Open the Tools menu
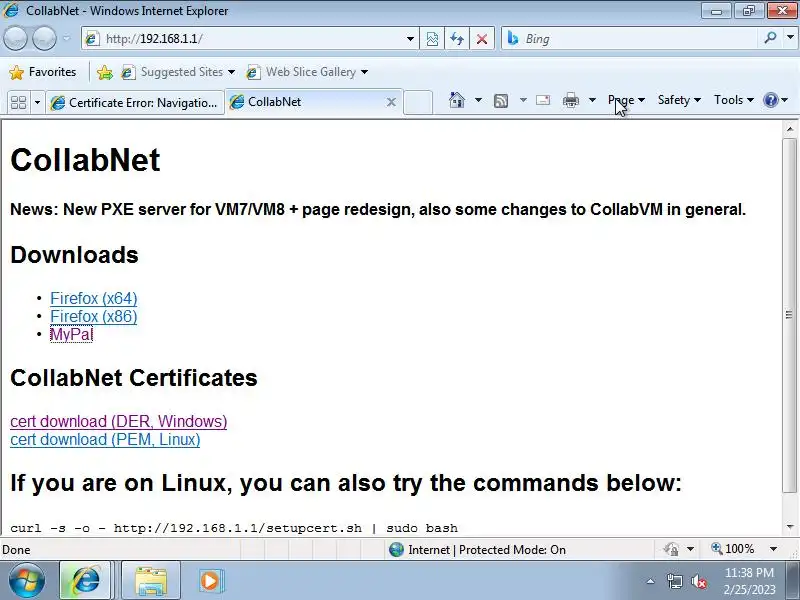The width and height of the screenshot is (800, 600). (734, 100)
